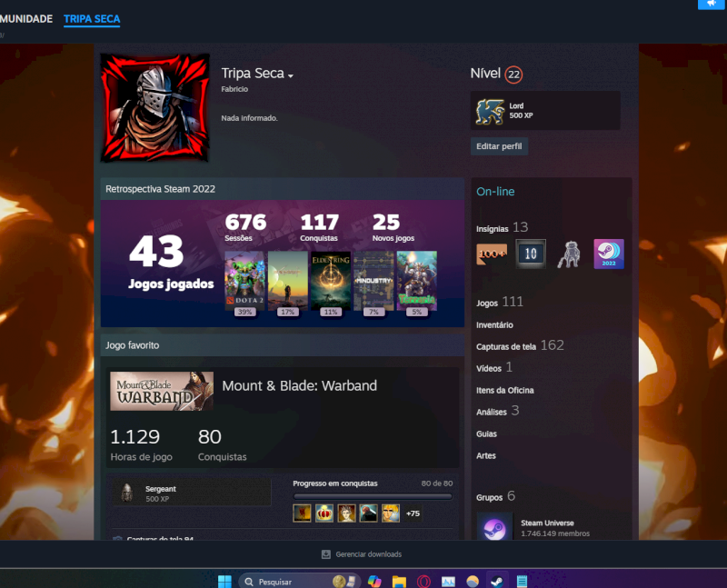Open the Análises 3 link
The height and width of the screenshot is (588, 727).
coord(497,412)
